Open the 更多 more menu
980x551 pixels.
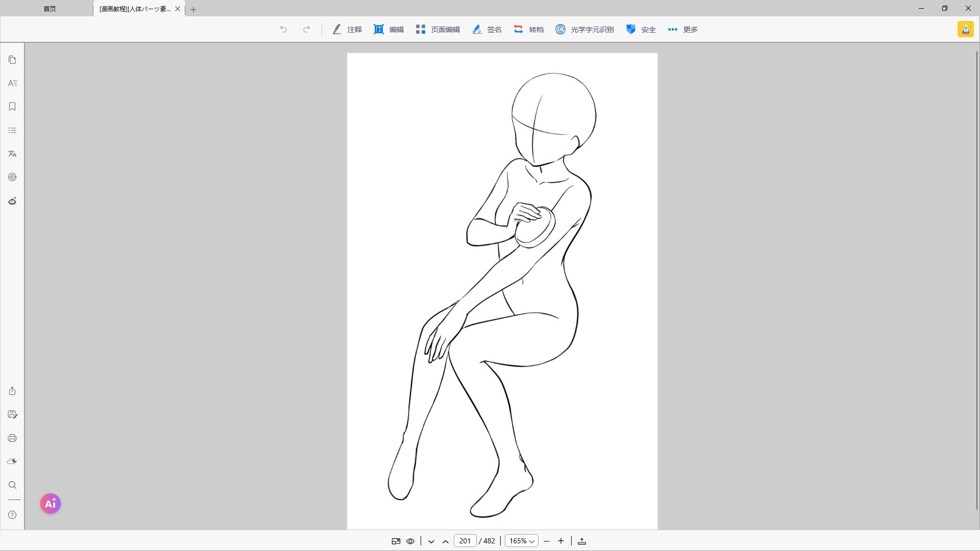[683, 30]
